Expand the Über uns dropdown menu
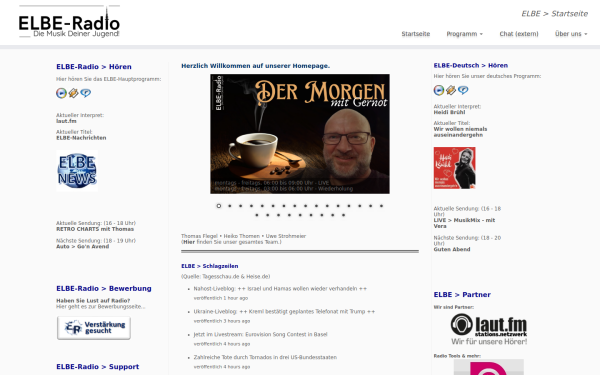Viewport: 600px width, 375px height. tap(571, 34)
